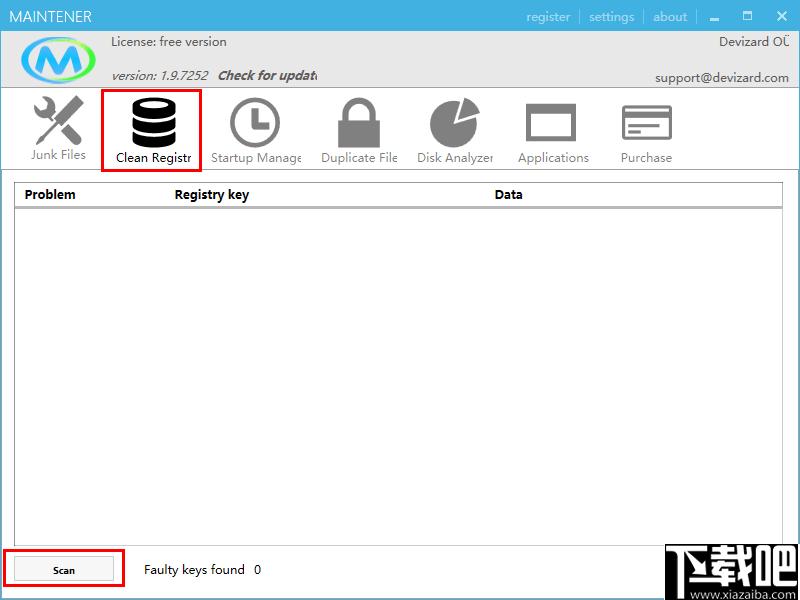Viewport: 800px width, 600px height.
Task: Maximize the Maintener window
Action: tap(747, 16)
